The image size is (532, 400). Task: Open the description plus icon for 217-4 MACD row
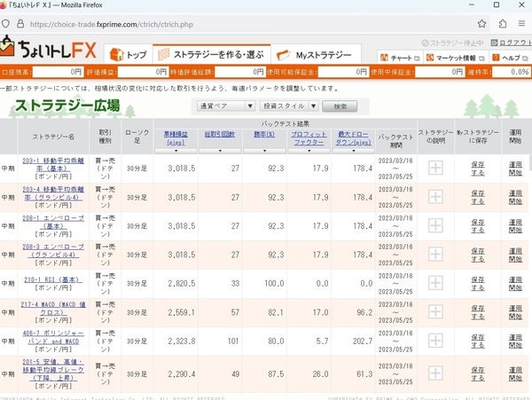coord(435,312)
